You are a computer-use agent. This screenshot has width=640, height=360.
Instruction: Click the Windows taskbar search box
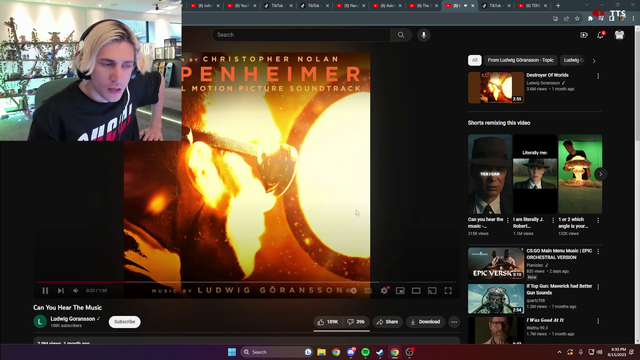[277, 352]
